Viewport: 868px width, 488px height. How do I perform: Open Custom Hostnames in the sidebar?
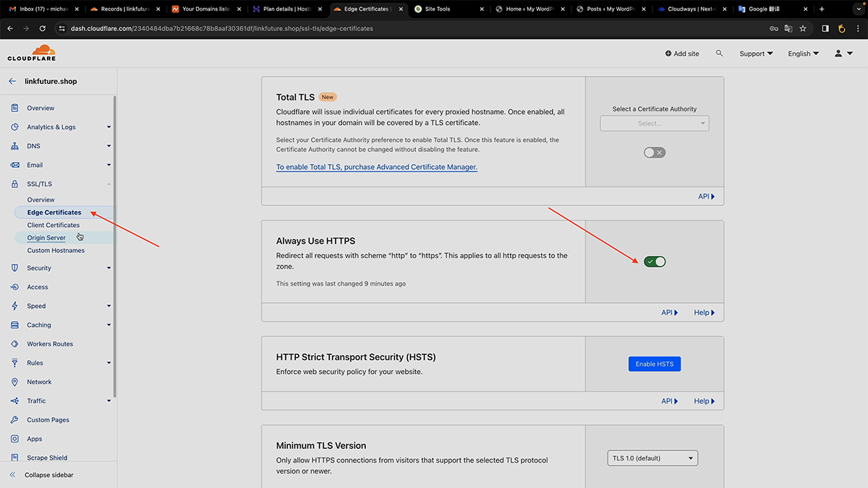(56, 251)
